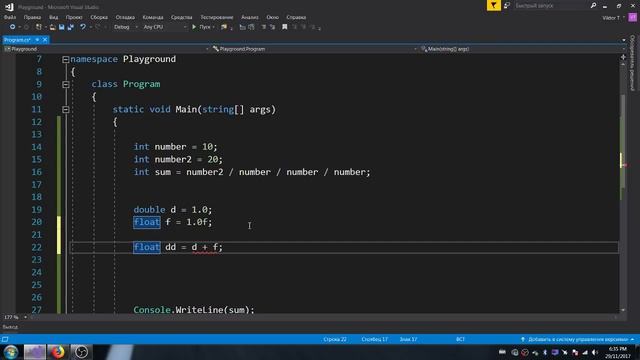Click the split editor handle above scrollbar
This screenshot has width=640, height=360.
pyautogui.click(x=623, y=57)
